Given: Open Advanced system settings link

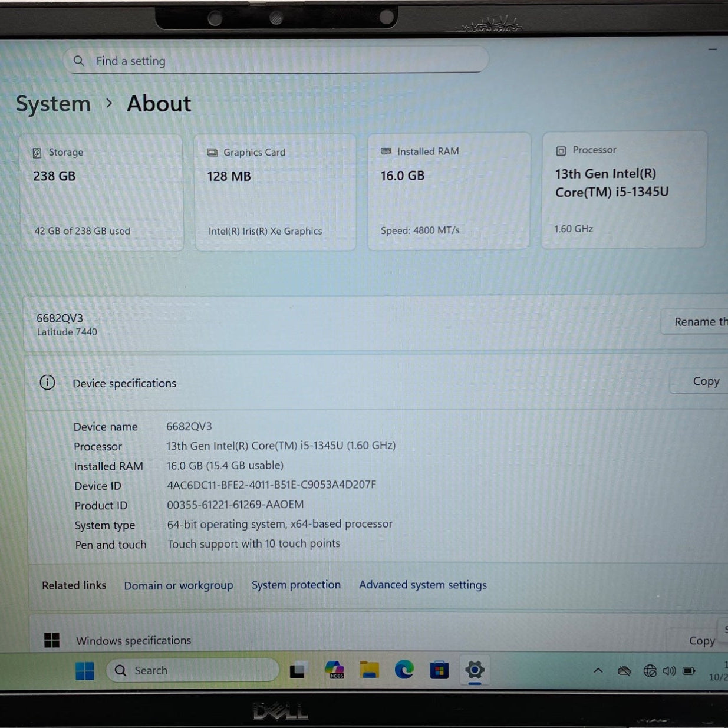Looking at the screenshot, I should click(423, 585).
